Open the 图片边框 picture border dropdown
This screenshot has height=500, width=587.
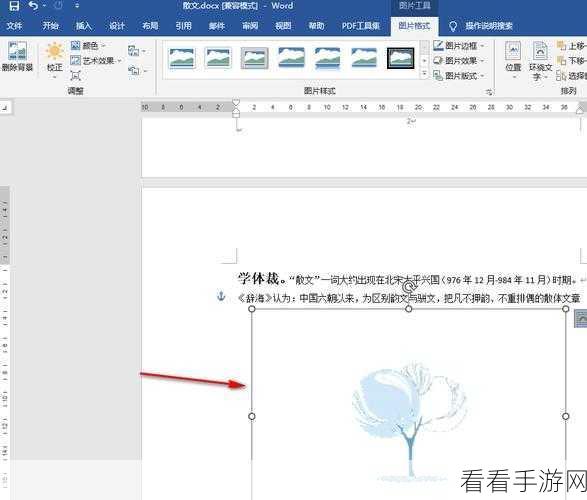pos(458,46)
